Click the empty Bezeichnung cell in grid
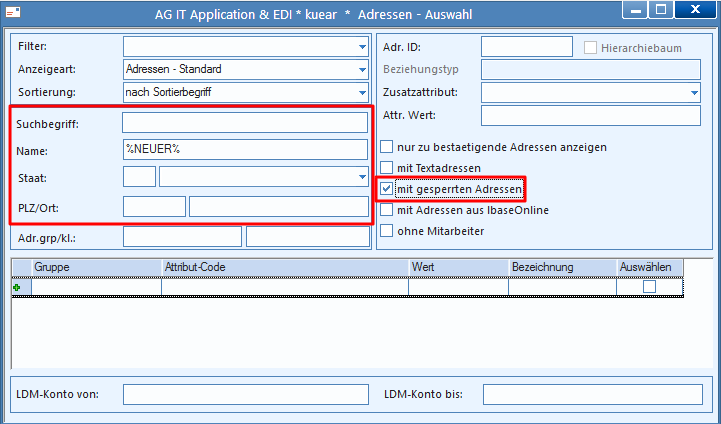Viewport: 721px width, 424px height. [x=562, y=287]
